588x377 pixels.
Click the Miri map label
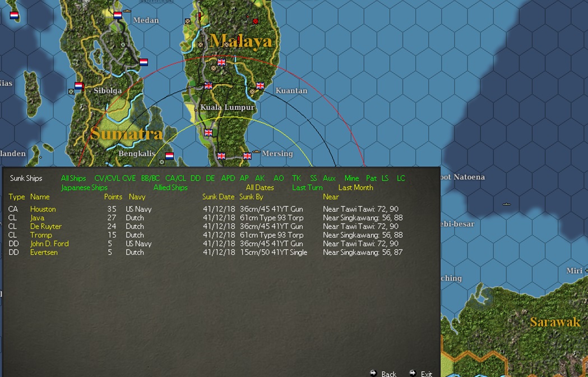click(574, 271)
